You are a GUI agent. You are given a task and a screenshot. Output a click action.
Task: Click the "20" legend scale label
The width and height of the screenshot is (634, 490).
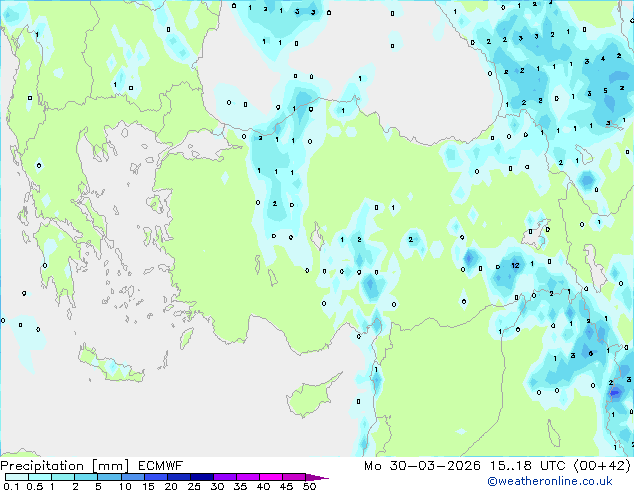tap(171, 486)
